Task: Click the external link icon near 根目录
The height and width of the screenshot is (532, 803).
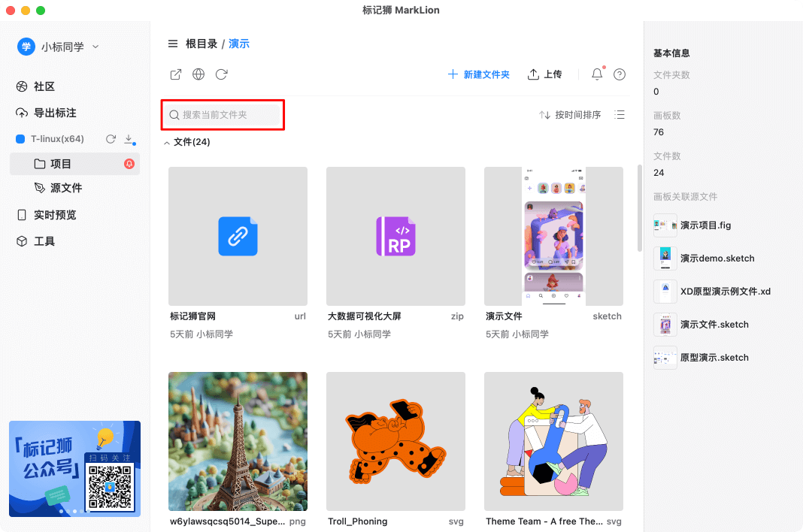Action: tap(175, 74)
